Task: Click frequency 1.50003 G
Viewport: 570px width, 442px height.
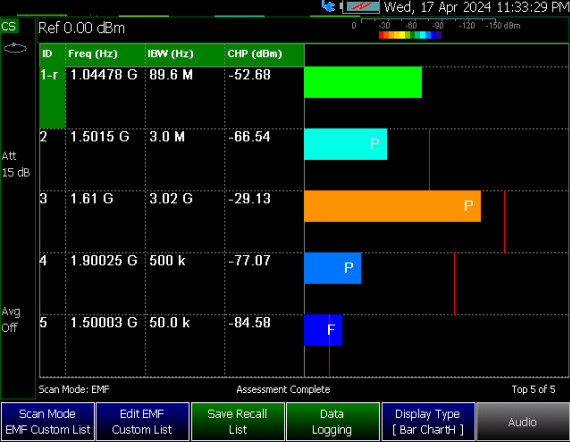Action: pos(104,323)
